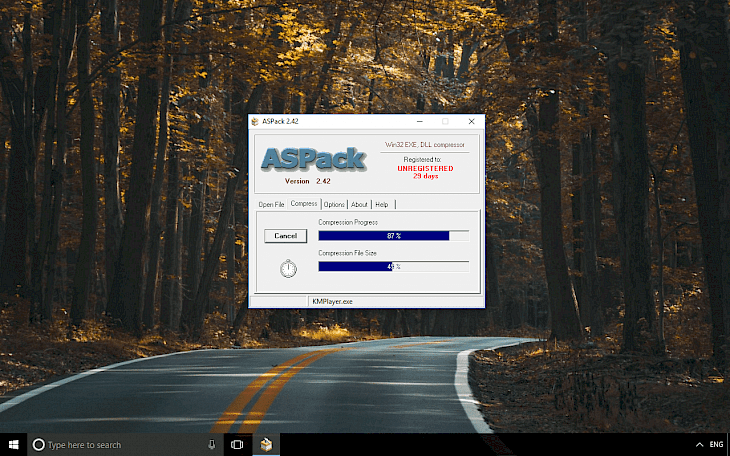The height and width of the screenshot is (456, 730).
Task: Open Task View from the taskbar
Action: [237, 445]
